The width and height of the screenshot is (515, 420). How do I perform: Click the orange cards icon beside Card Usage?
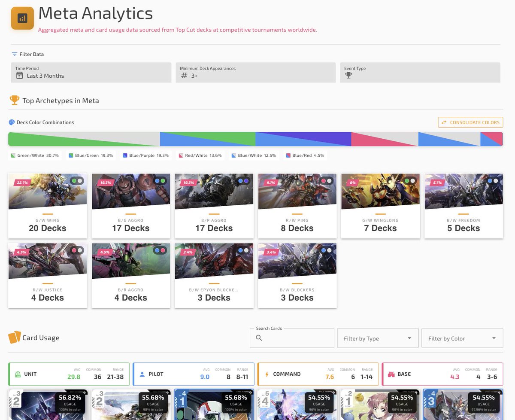(14, 338)
